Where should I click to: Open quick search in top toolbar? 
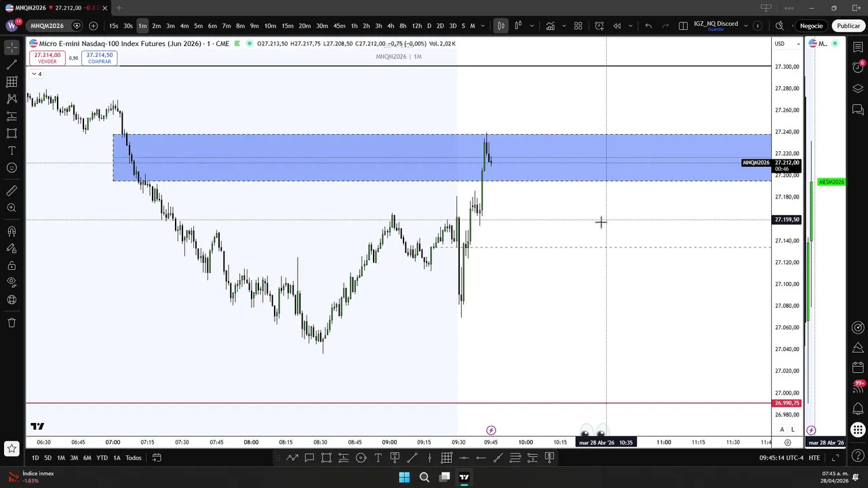pyautogui.click(x=779, y=26)
